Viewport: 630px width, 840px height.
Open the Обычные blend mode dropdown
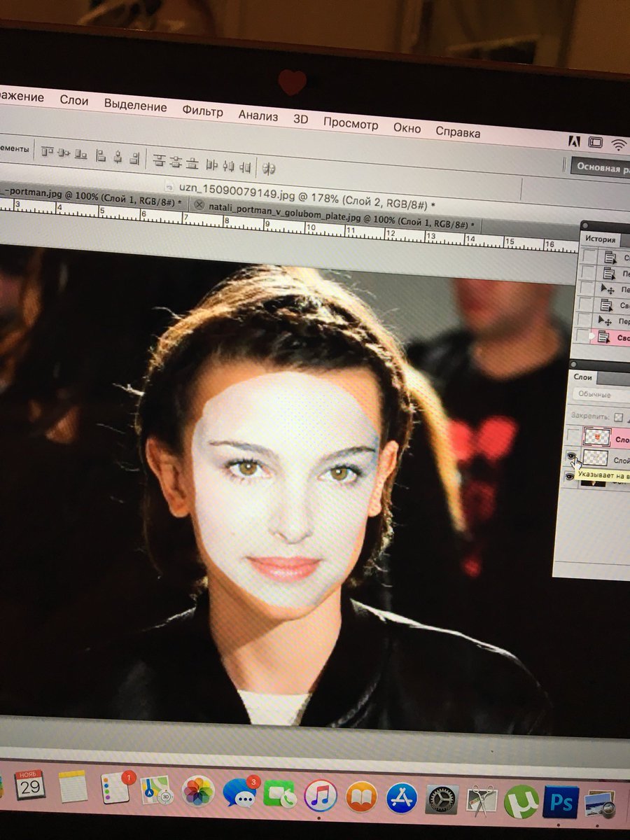[x=601, y=395]
